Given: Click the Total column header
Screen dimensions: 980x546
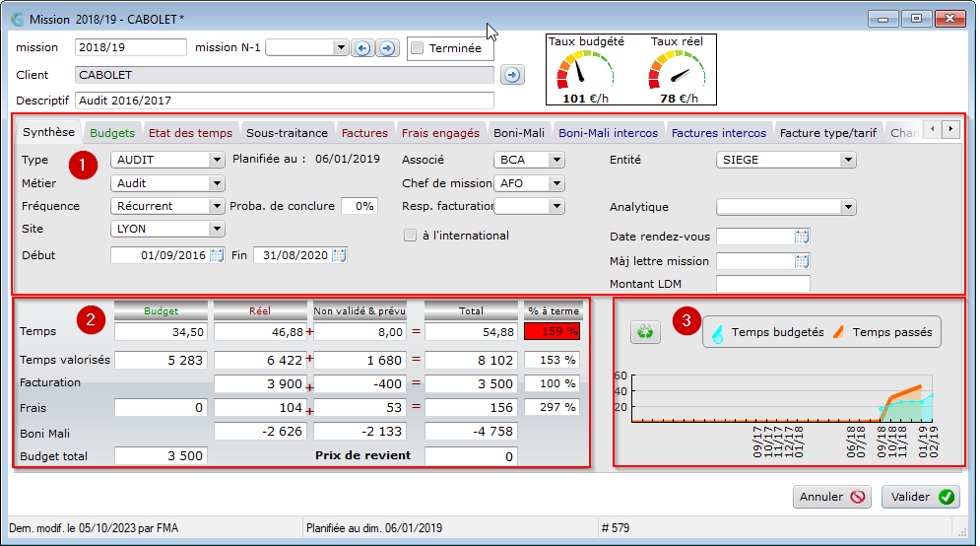Looking at the screenshot, I should [471, 310].
